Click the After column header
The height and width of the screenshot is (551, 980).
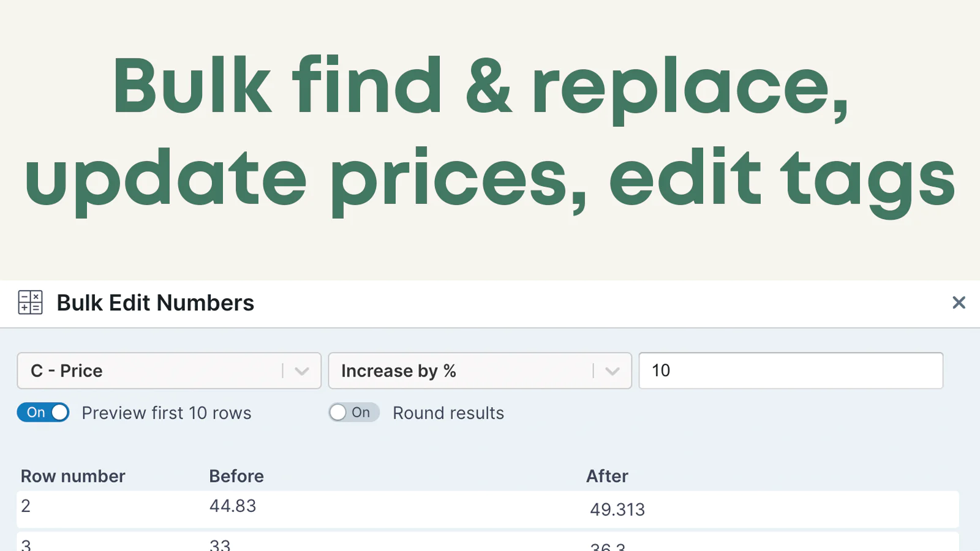pyautogui.click(x=607, y=476)
